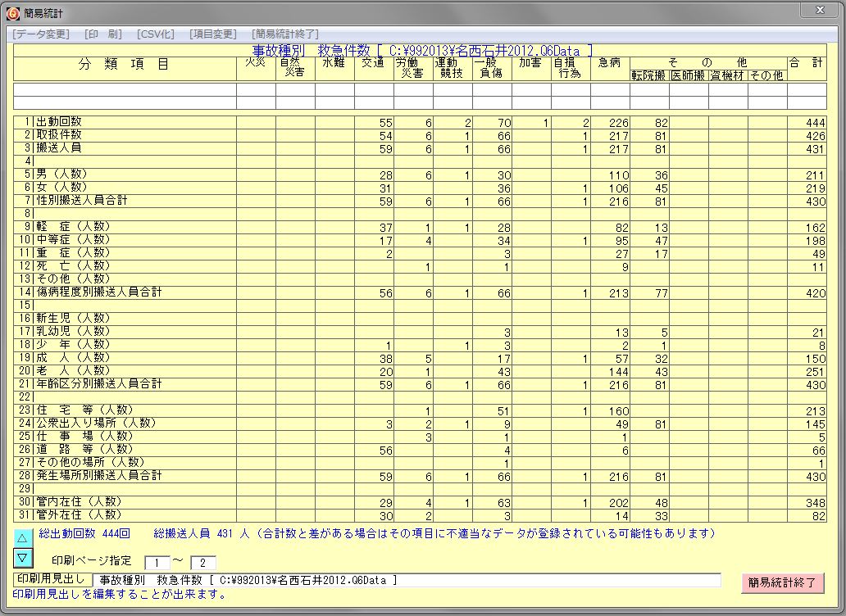The height and width of the screenshot is (616, 846).
Task: Open the 項目変更 menu
Action: point(212,34)
